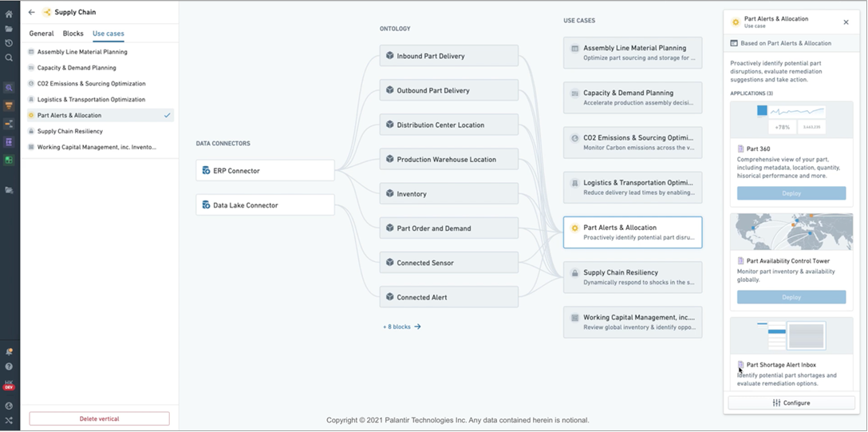The image size is (868, 432).
Task: Open the purple magnifier app icon
Action: 9,87
